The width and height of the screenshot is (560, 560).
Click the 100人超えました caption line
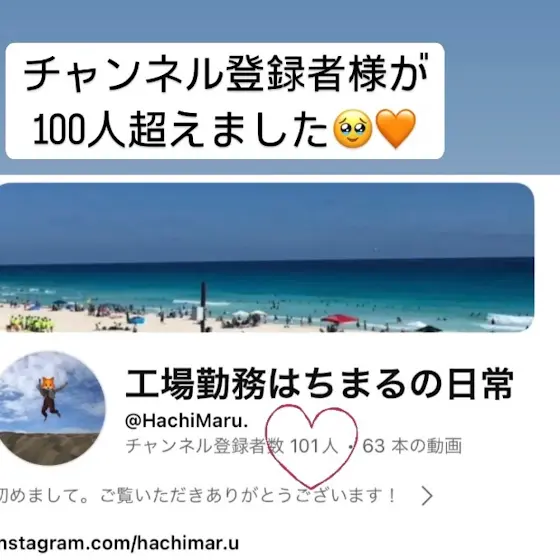coord(180,129)
